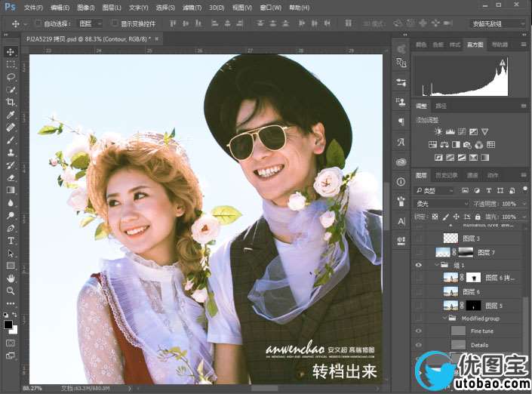Add a Brightness/Contrast adjustment
This screenshot has width=532, height=394.
click(438, 131)
